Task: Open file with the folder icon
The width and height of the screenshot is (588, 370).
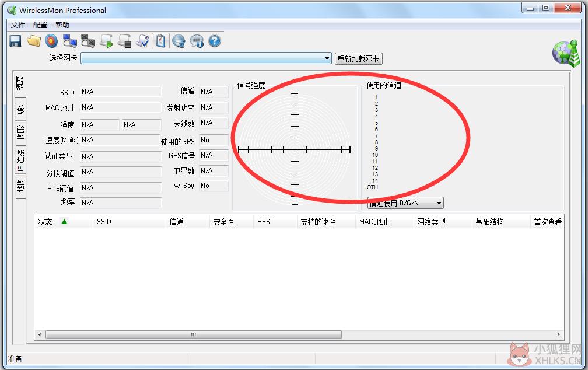Action: coord(34,41)
